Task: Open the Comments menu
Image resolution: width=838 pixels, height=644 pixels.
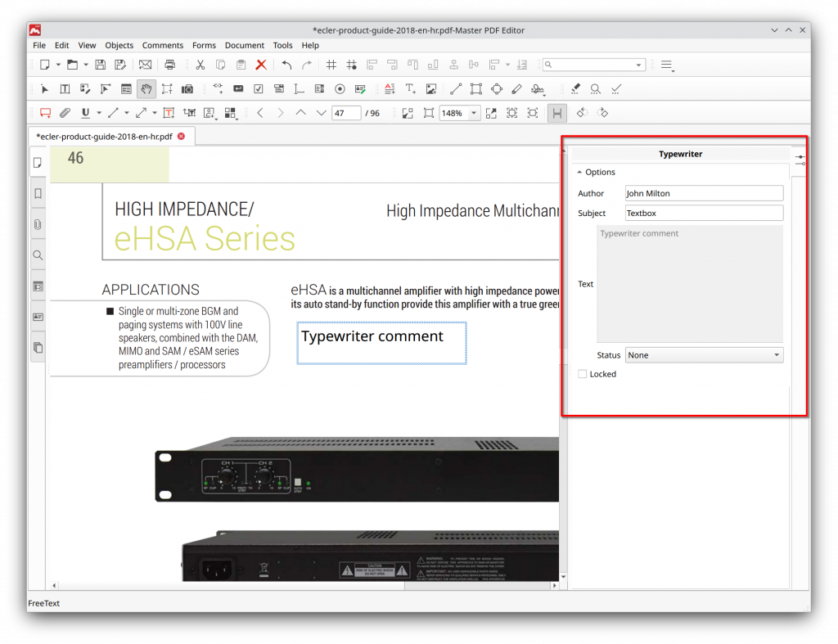Action: 163,45
